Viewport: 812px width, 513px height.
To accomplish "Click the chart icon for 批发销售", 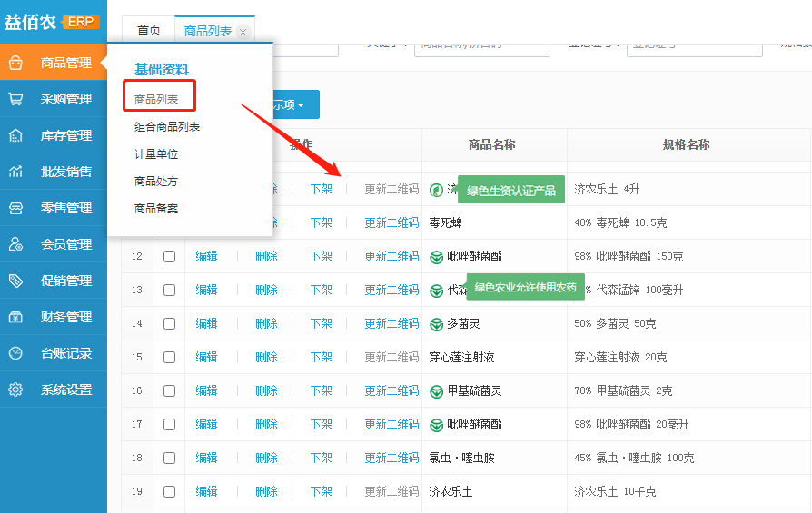I will [15, 172].
